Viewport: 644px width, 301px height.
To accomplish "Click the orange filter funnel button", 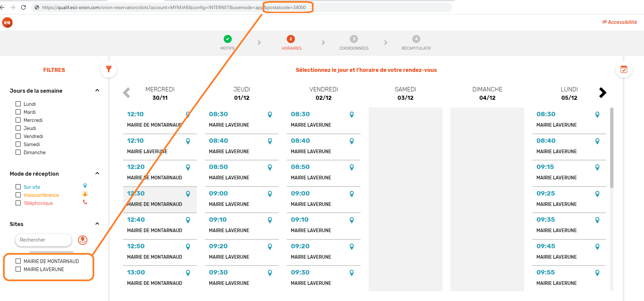I will 109,69.
